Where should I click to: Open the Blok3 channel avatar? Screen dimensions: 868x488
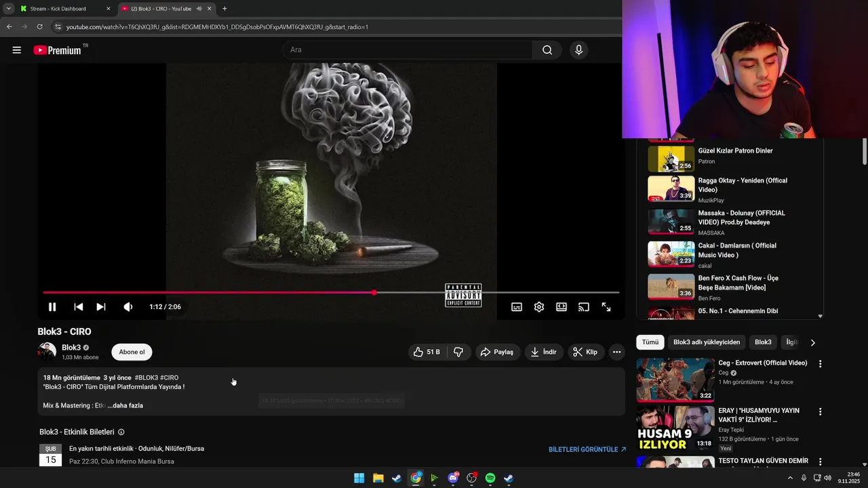click(47, 352)
